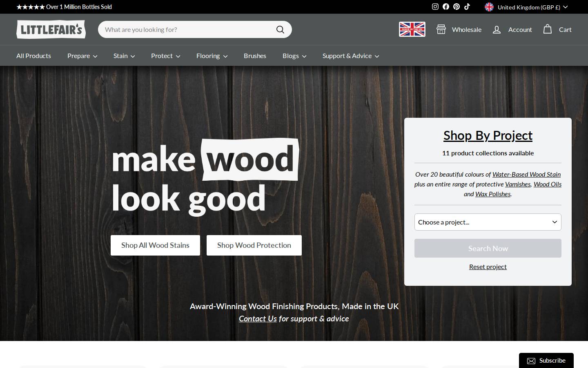This screenshot has width=588, height=368.
Task: Expand the Stain menu
Action: click(124, 56)
